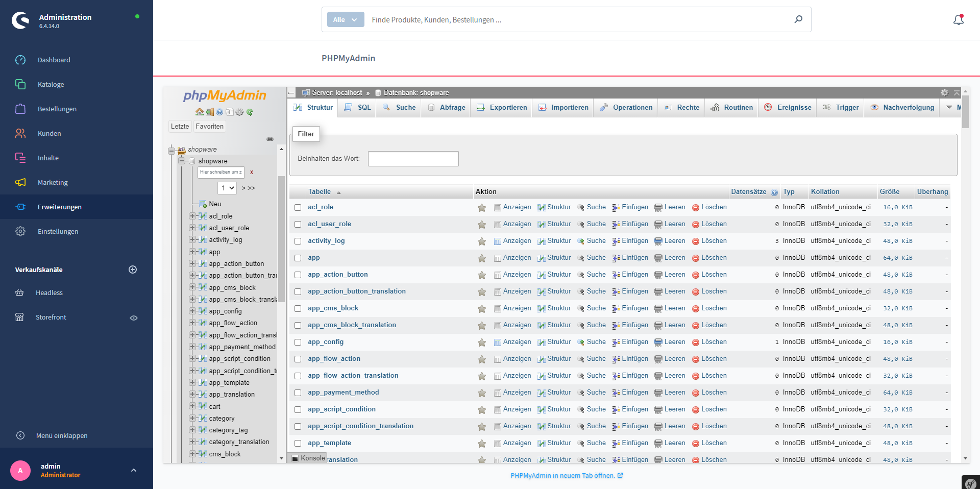The width and height of the screenshot is (980, 489).
Task: Collapse the shopware database tree node
Action: pyautogui.click(x=182, y=161)
